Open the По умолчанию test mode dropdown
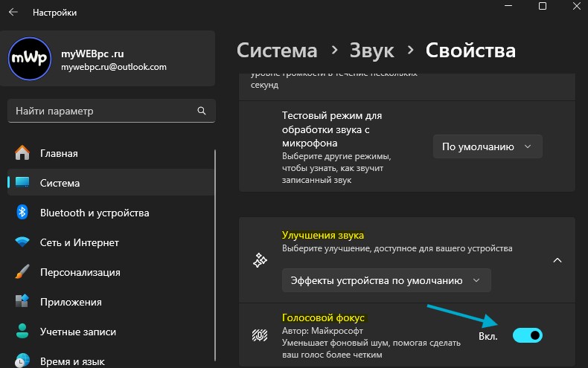588x368 pixels. tap(488, 146)
